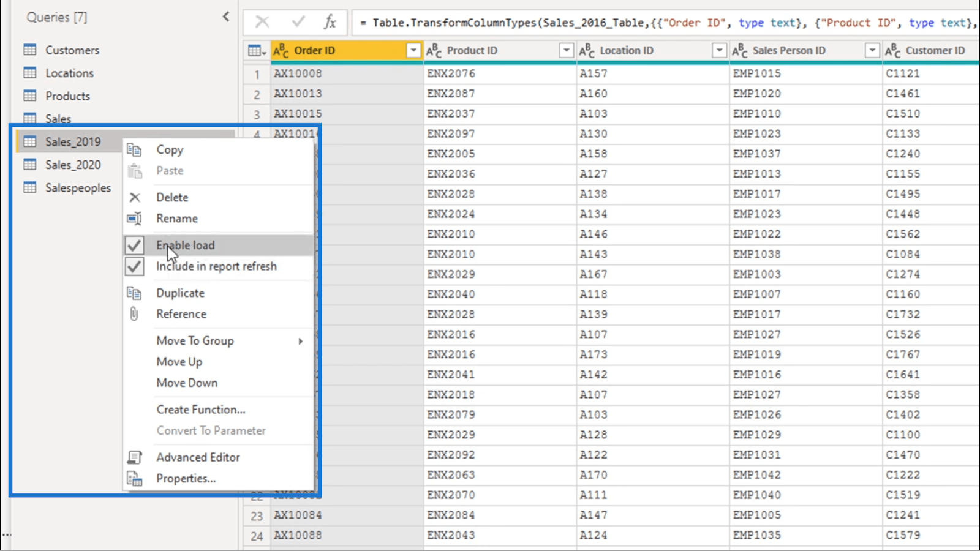Collapse the Queries pane chevron

[226, 17]
